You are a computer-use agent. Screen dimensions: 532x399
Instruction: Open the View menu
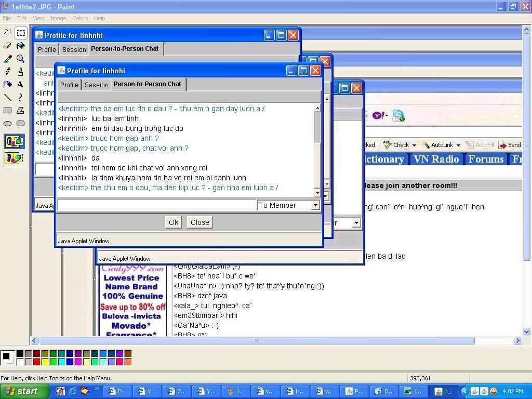tap(38, 18)
